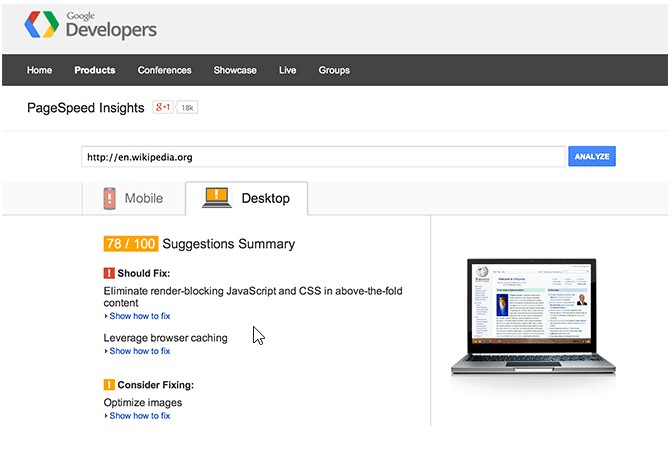Click the Optimize images text
672x450 pixels.
(x=143, y=402)
